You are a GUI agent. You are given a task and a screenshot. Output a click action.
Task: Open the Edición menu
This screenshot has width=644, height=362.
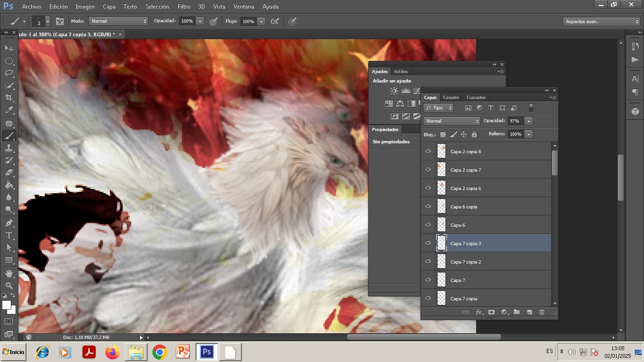tap(58, 7)
